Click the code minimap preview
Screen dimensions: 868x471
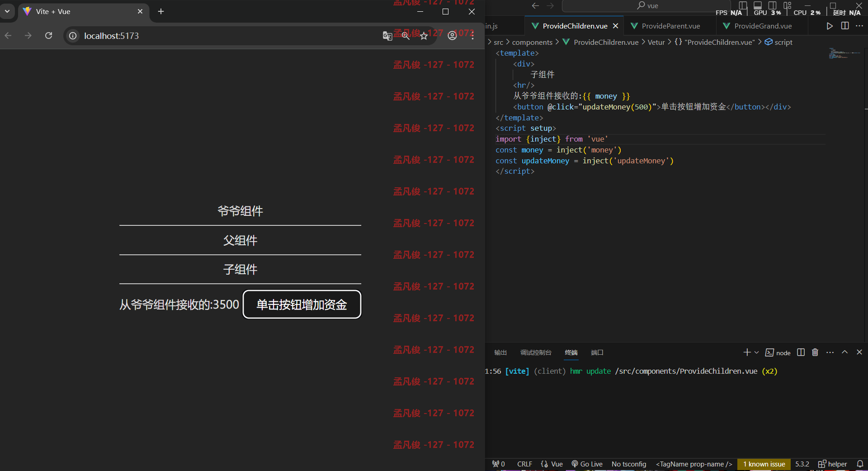pos(844,53)
